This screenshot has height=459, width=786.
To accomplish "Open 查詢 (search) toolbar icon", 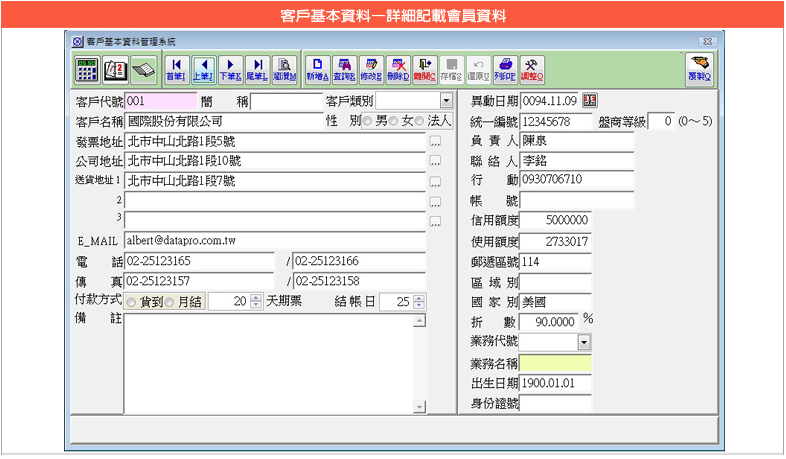I will (343, 68).
